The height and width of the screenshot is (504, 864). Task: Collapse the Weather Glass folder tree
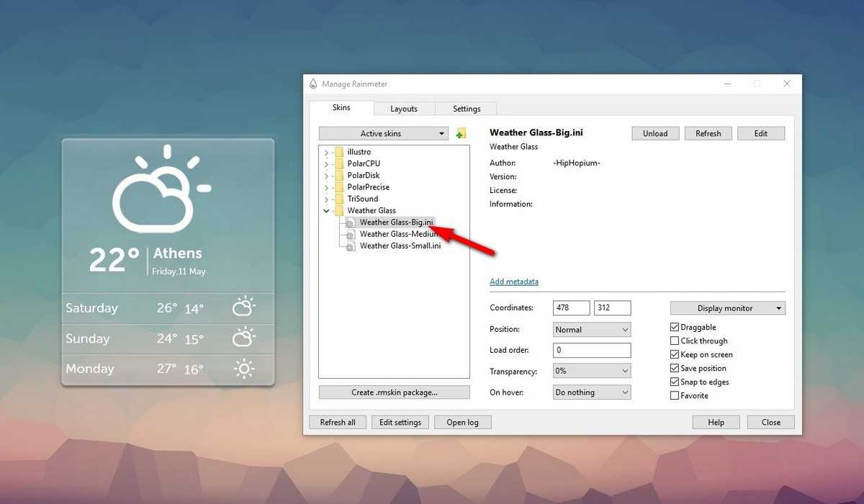pyautogui.click(x=326, y=211)
